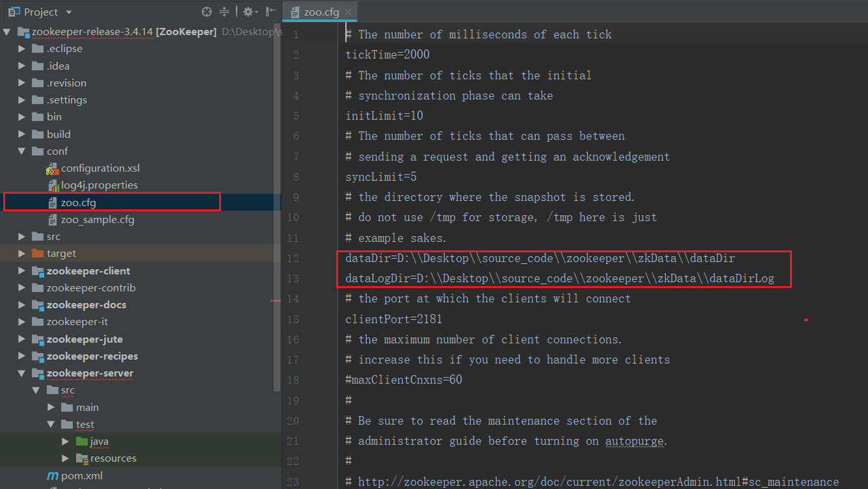Expand the .idea folder arrow
This screenshot has height=489, width=868.
22,66
